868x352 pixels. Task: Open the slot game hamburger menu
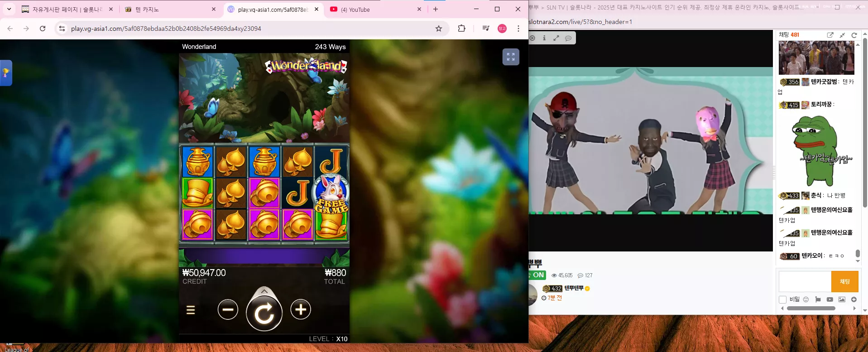click(191, 310)
